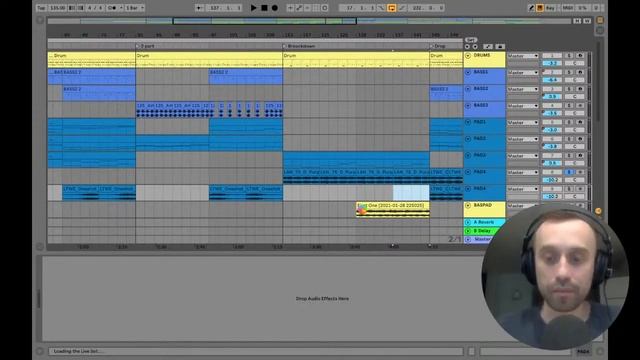Turn off the blue PAD4 solo button
The height and width of the screenshot is (360, 640).
point(569,172)
